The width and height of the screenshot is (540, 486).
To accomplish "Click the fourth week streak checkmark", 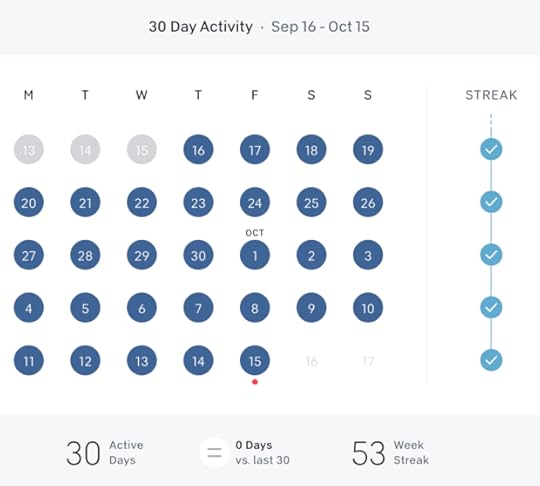I will [x=491, y=307].
